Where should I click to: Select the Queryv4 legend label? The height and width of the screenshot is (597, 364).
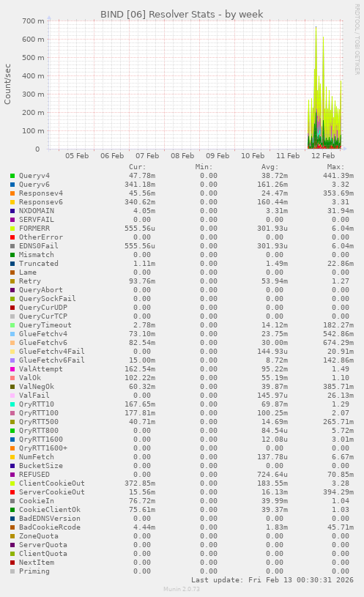[34, 176]
